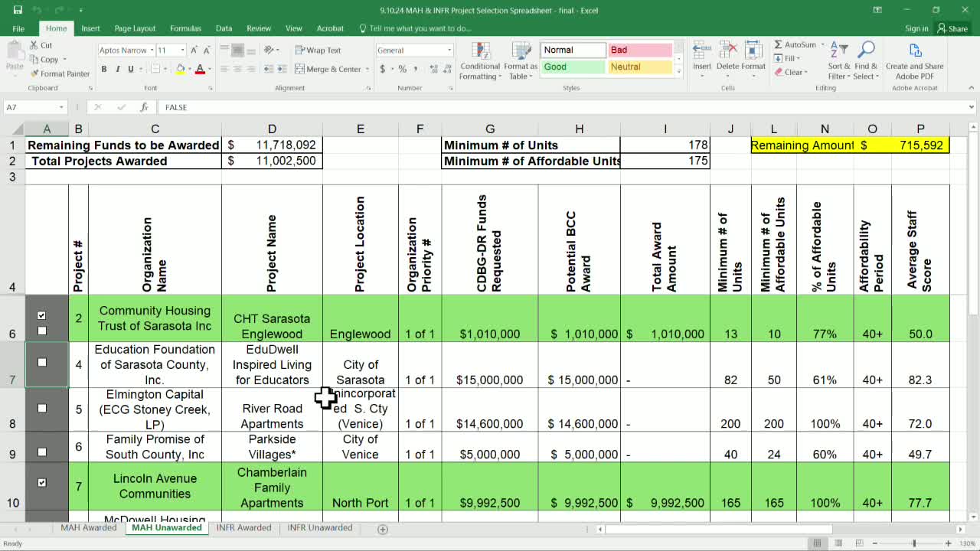Screen dimensions: 980x551
Task: Click the Format Painter tool
Action: click(60, 73)
